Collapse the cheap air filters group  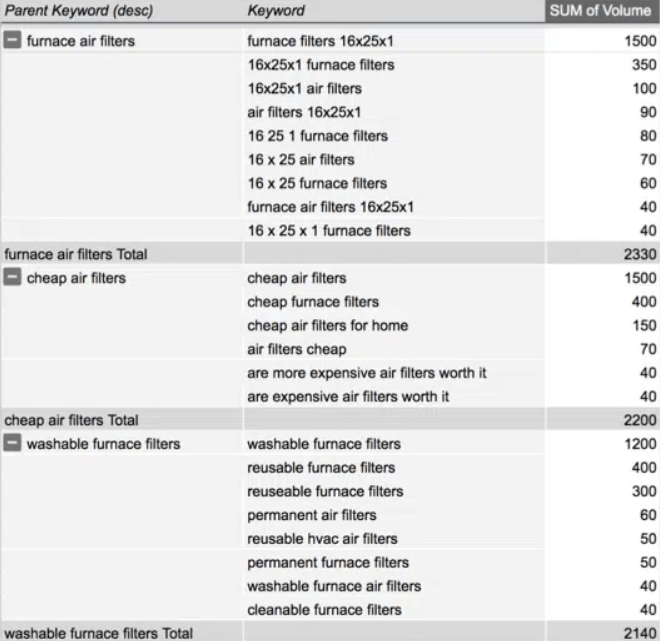(x=13, y=278)
